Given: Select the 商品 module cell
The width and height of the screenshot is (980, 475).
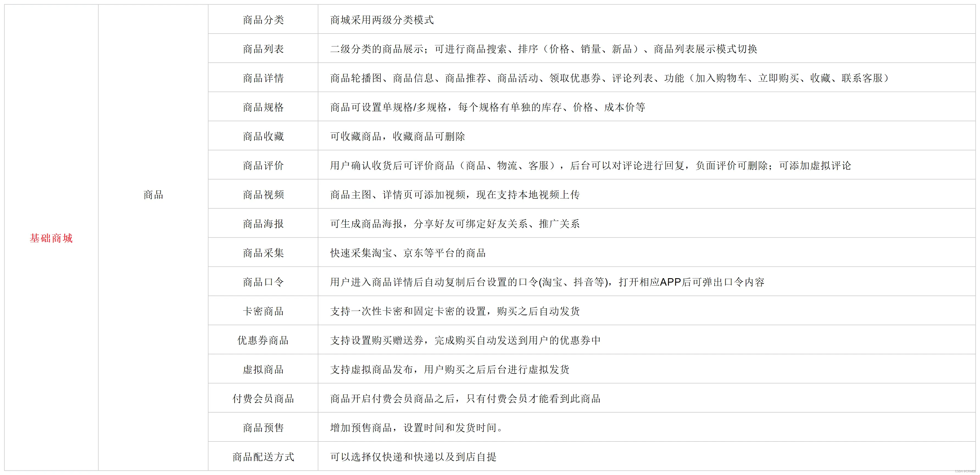Looking at the screenshot, I should tap(153, 195).
